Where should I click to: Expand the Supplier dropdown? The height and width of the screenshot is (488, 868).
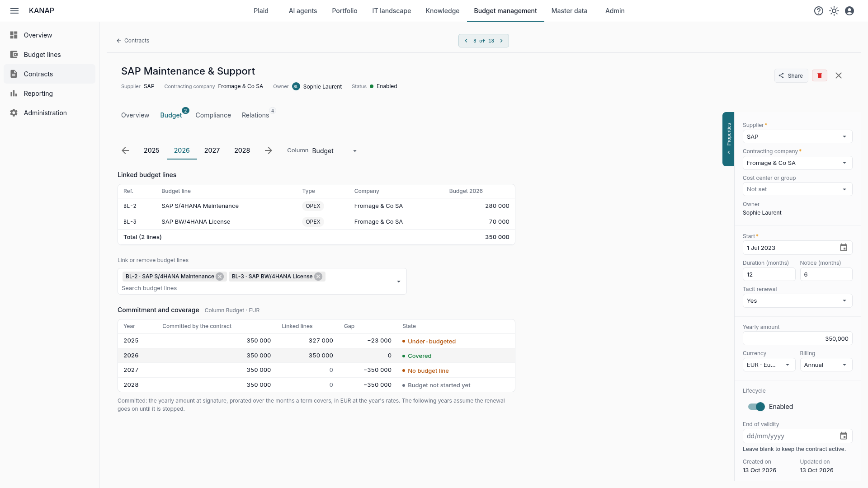tap(797, 137)
